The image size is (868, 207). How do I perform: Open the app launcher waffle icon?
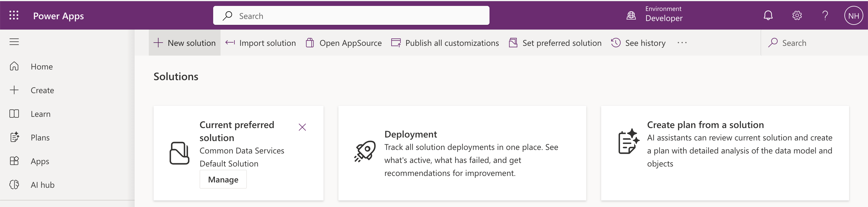pos(14,15)
